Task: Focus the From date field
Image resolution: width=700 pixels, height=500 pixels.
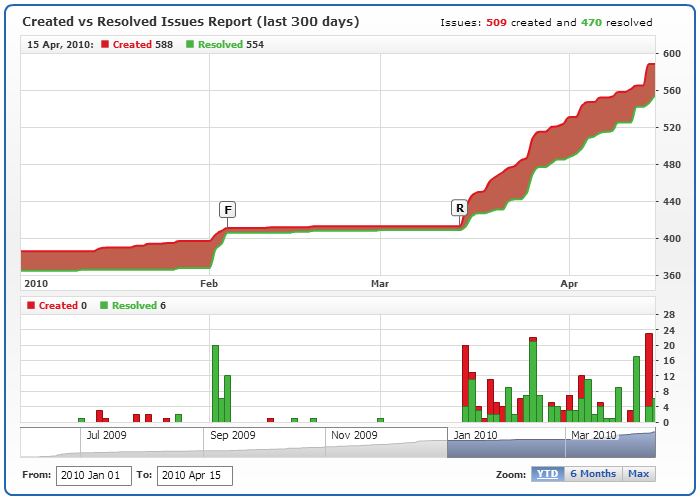Action: [93, 475]
